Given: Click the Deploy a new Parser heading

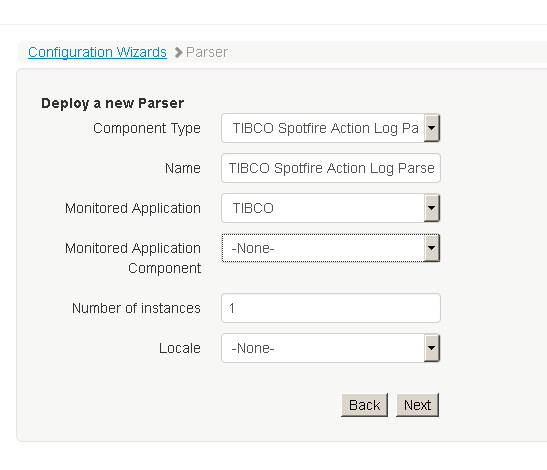Looking at the screenshot, I should click(112, 103).
